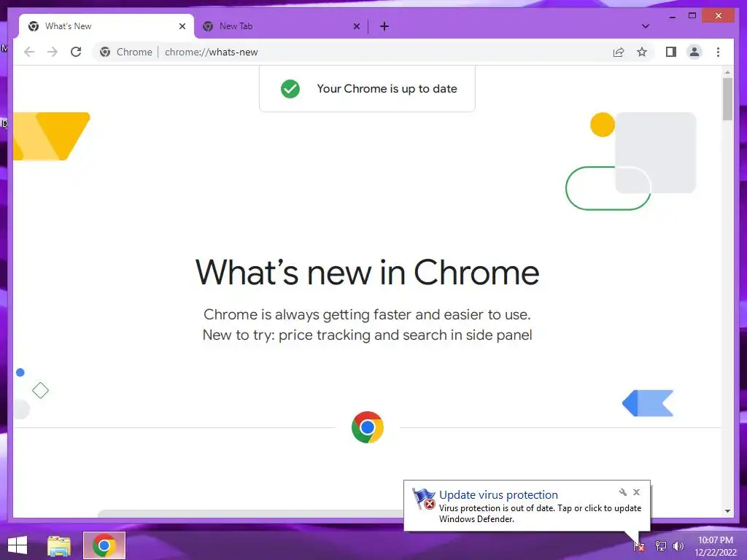Viewport: 747px width, 560px height.
Task: Open the profile avatar menu
Action: coord(694,52)
